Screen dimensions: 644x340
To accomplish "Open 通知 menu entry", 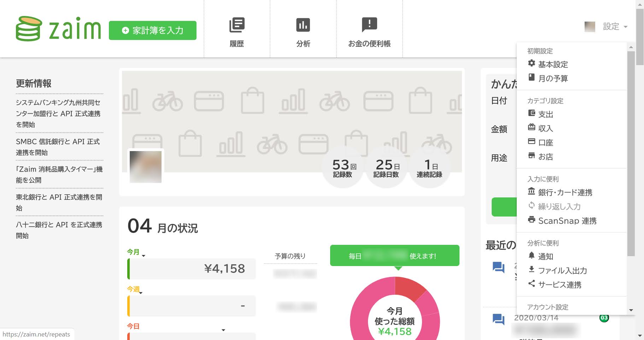I will [546, 257].
